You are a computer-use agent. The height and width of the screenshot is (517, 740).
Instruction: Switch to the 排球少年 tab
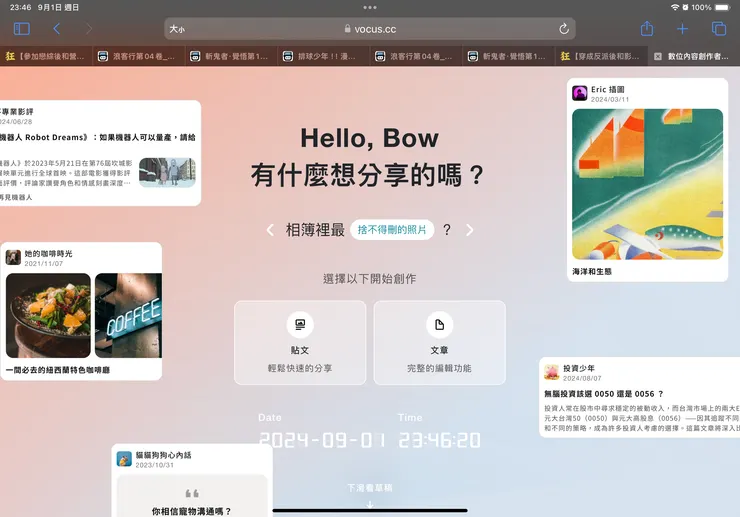click(324, 56)
